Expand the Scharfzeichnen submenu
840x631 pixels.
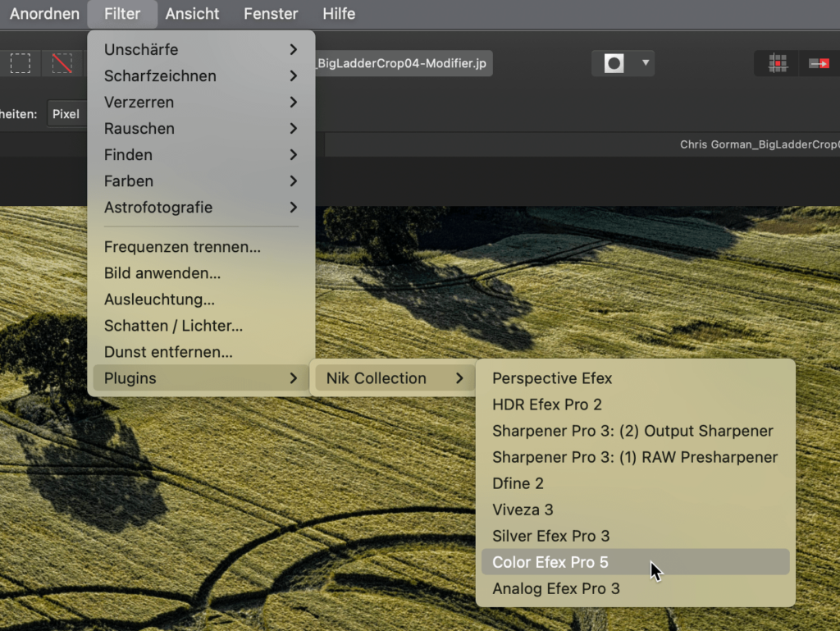(201, 75)
